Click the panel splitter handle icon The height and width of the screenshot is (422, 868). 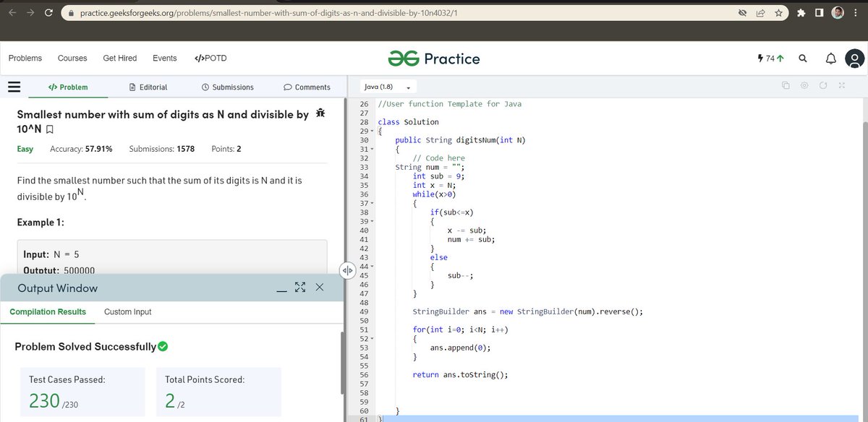point(346,270)
